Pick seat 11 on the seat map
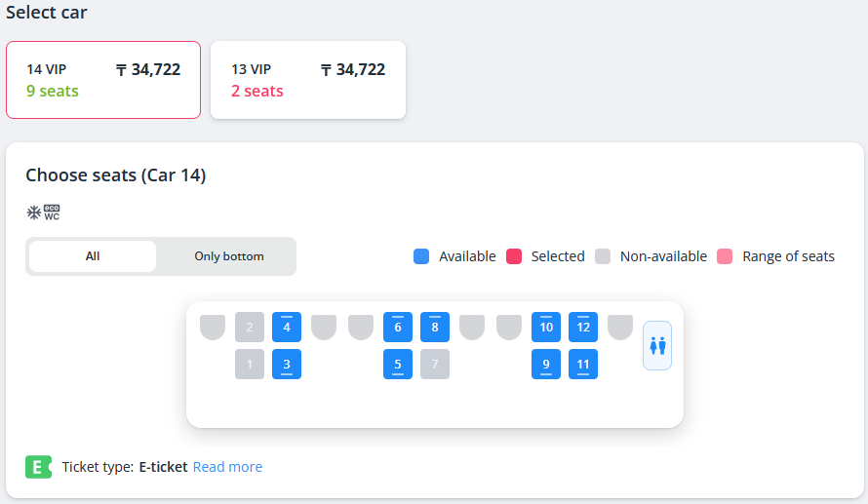 (x=583, y=365)
